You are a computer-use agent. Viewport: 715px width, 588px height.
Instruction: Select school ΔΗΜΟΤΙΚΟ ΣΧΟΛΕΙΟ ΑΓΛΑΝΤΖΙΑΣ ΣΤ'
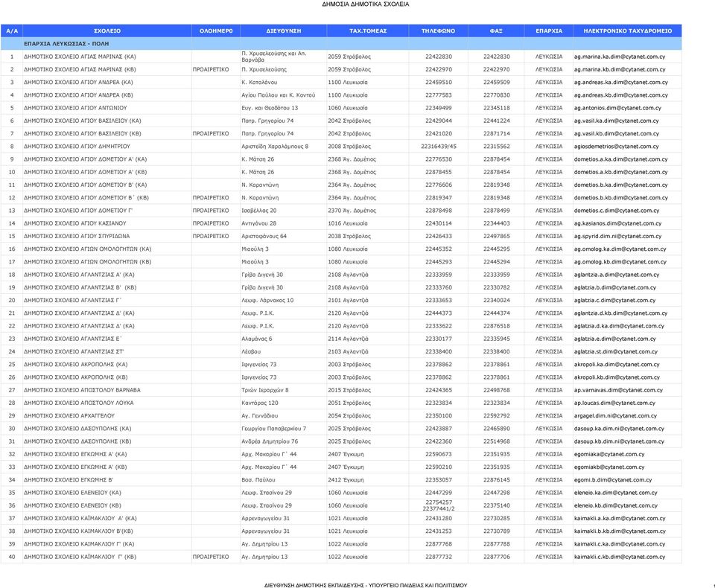click(74, 351)
